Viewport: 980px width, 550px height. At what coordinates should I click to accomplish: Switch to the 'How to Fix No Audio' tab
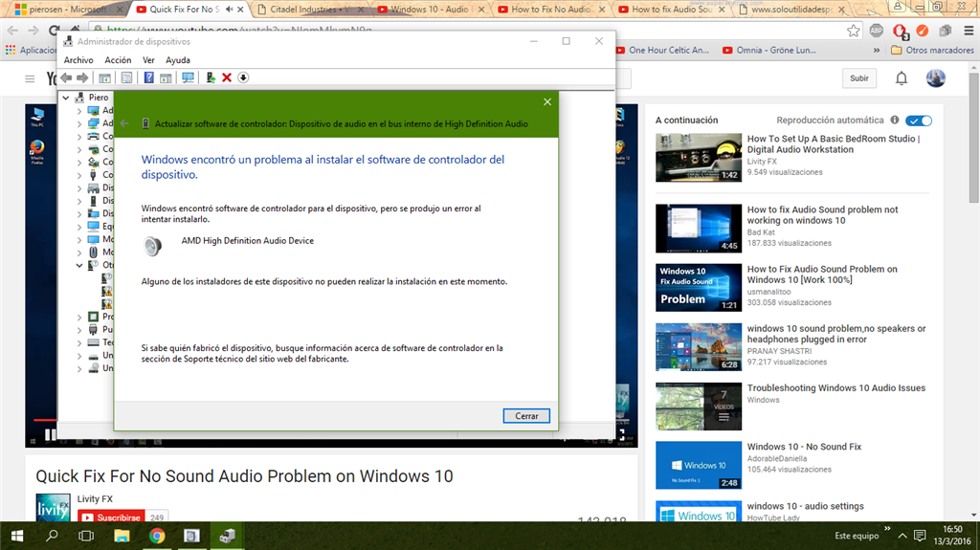click(550, 10)
